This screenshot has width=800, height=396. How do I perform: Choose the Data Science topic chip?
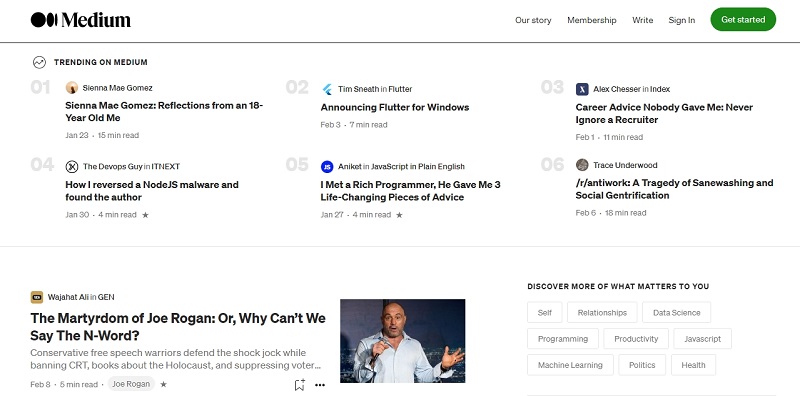[677, 312]
